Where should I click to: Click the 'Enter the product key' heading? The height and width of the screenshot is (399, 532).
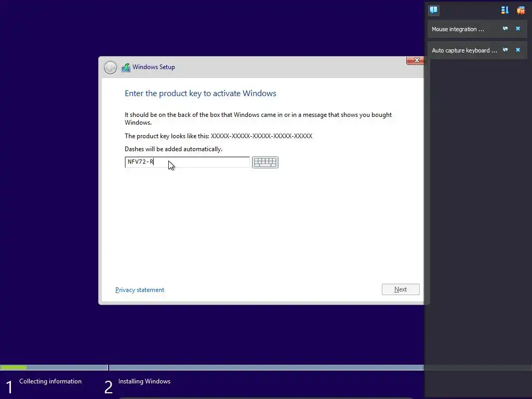pyautogui.click(x=200, y=94)
